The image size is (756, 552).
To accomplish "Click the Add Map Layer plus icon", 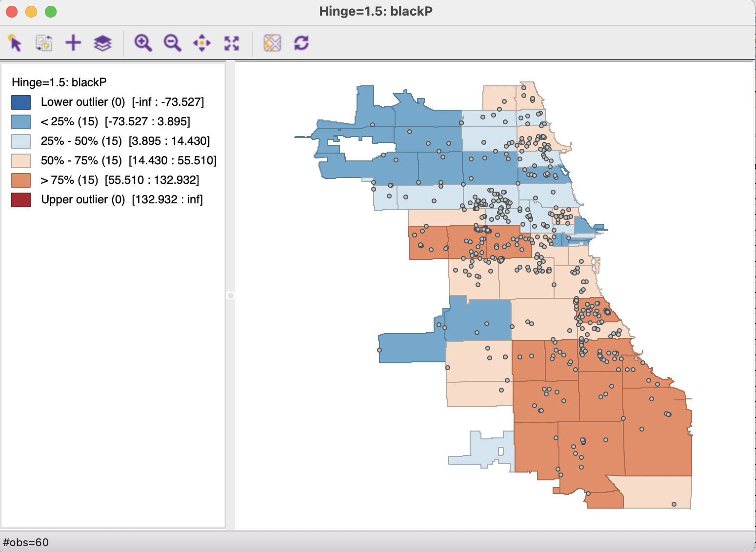I will [x=73, y=43].
